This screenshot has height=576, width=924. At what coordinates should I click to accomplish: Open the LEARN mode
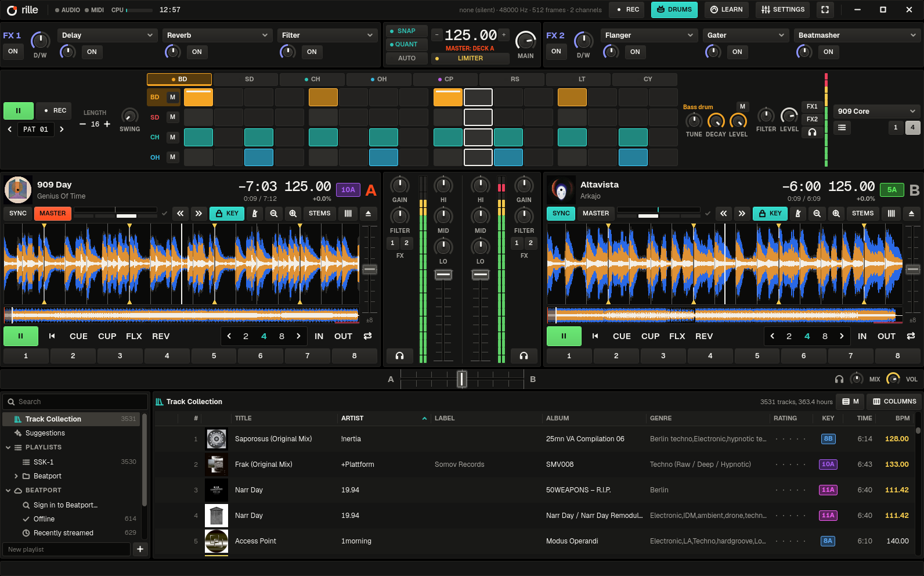click(x=727, y=10)
